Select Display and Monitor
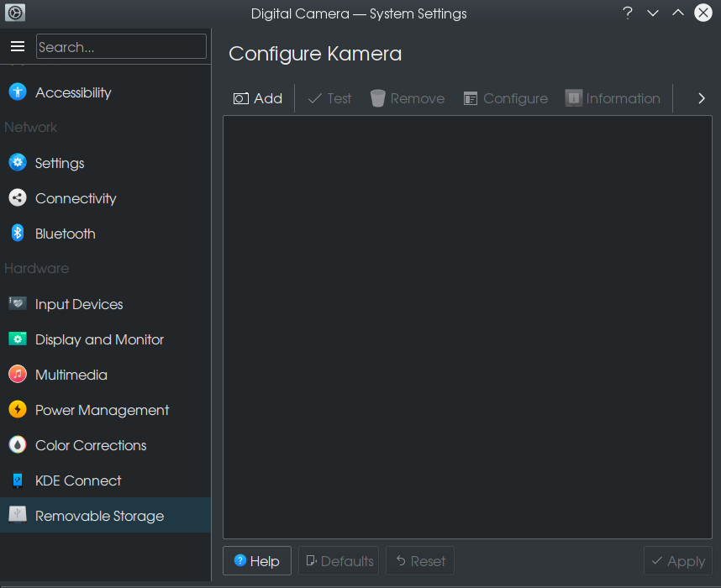 [x=105, y=339]
